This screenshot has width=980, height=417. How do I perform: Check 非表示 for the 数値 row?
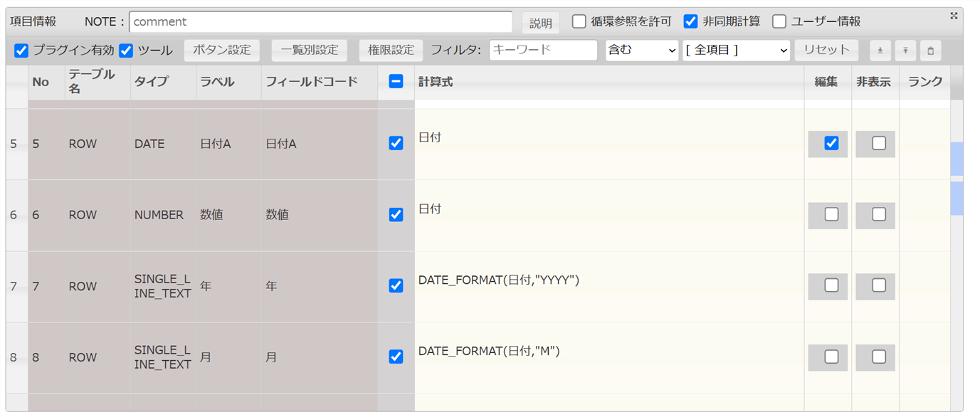[x=879, y=214]
